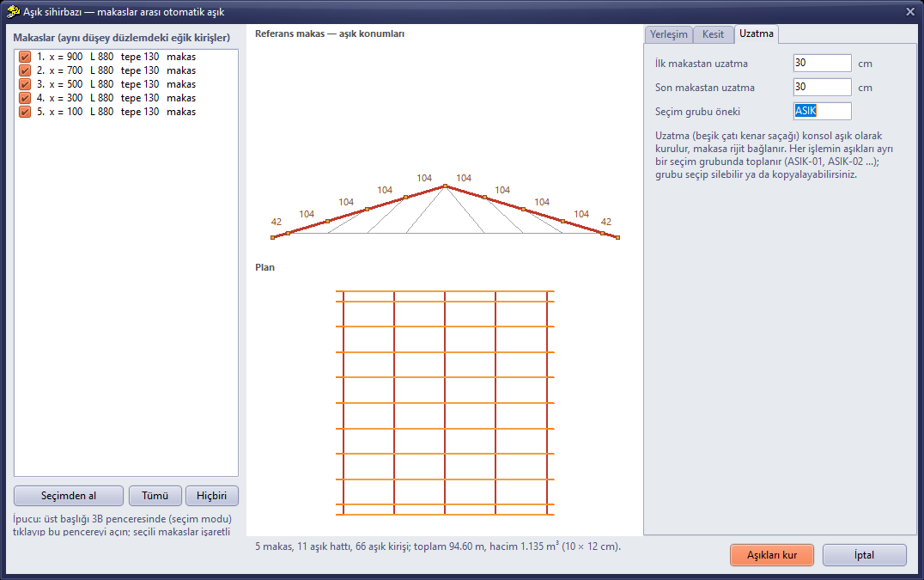The image size is (924, 580).
Task: Toggle the checkbox for makas x = 100
Action: pos(25,112)
